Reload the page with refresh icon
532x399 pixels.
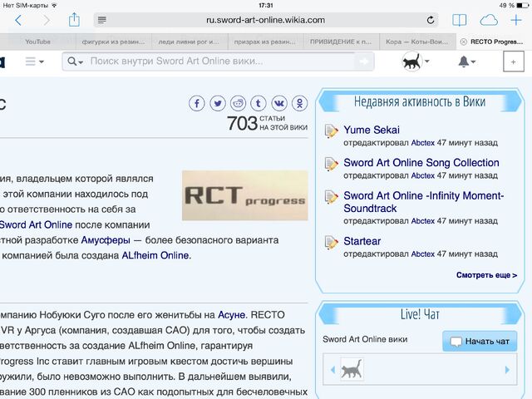click(x=431, y=20)
